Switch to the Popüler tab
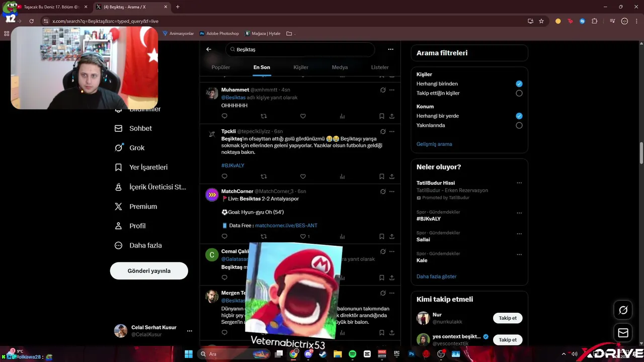This screenshot has height=362, width=644. [x=220, y=67]
